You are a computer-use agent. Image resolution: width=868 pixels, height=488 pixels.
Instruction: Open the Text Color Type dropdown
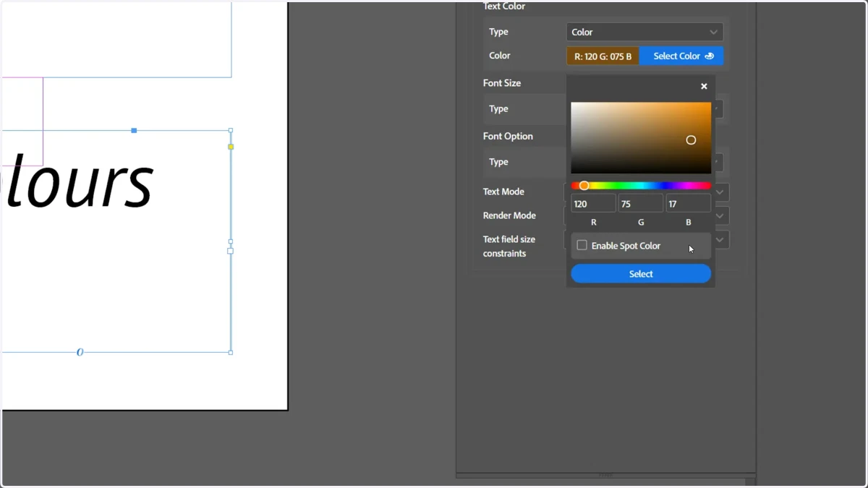(644, 32)
